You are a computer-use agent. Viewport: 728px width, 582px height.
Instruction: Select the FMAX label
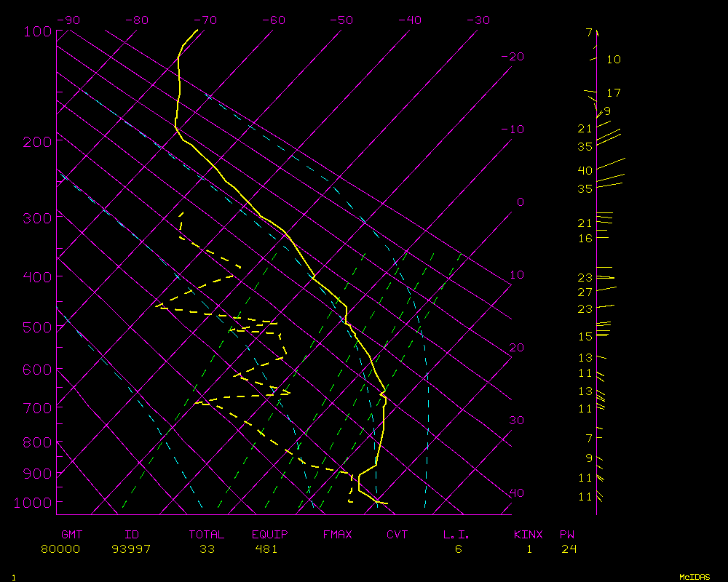tap(337, 535)
